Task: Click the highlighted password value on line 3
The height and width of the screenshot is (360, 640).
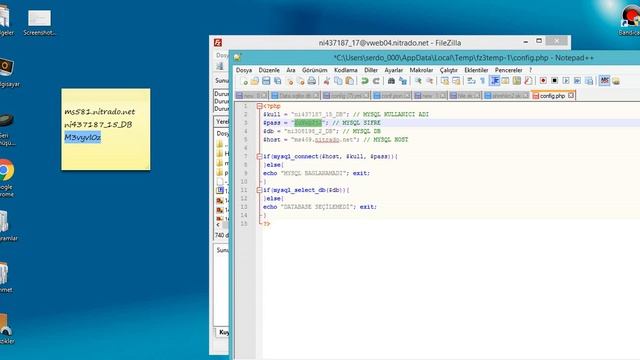Action: coord(308,123)
